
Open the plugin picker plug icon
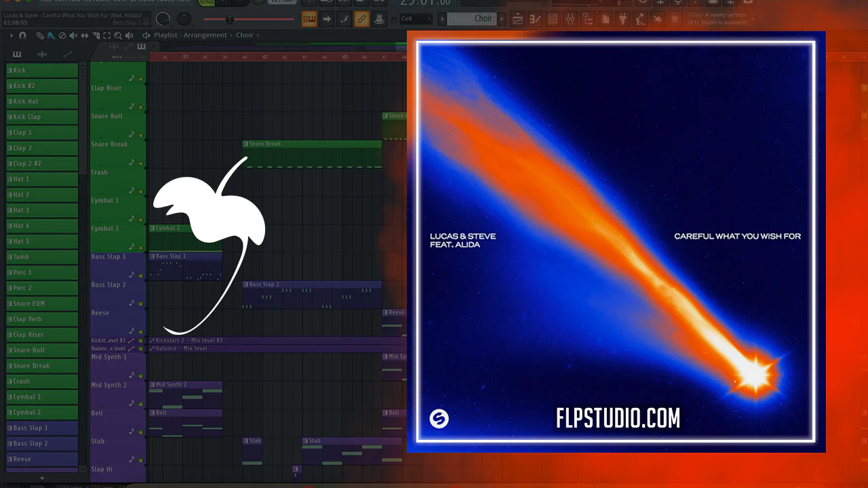click(x=623, y=20)
